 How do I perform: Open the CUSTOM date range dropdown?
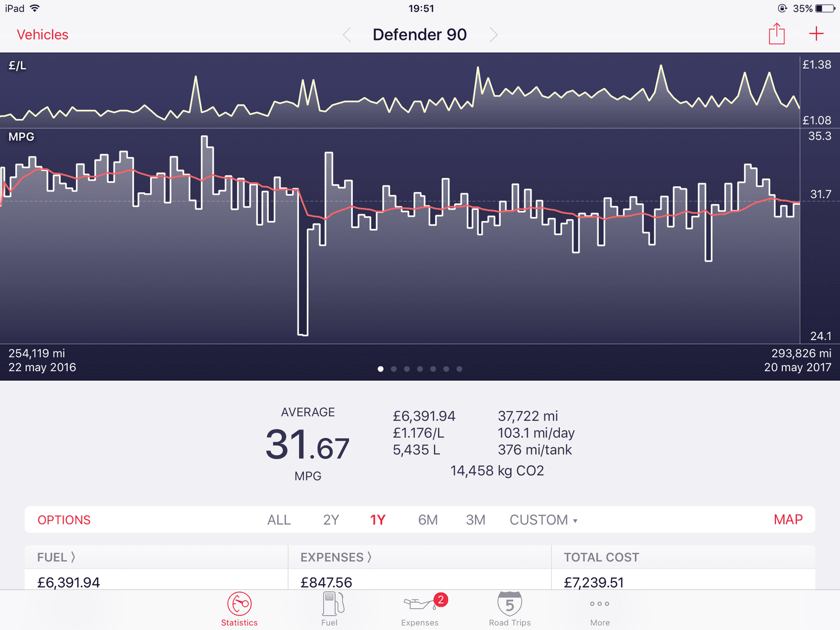click(x=543, y=520)
